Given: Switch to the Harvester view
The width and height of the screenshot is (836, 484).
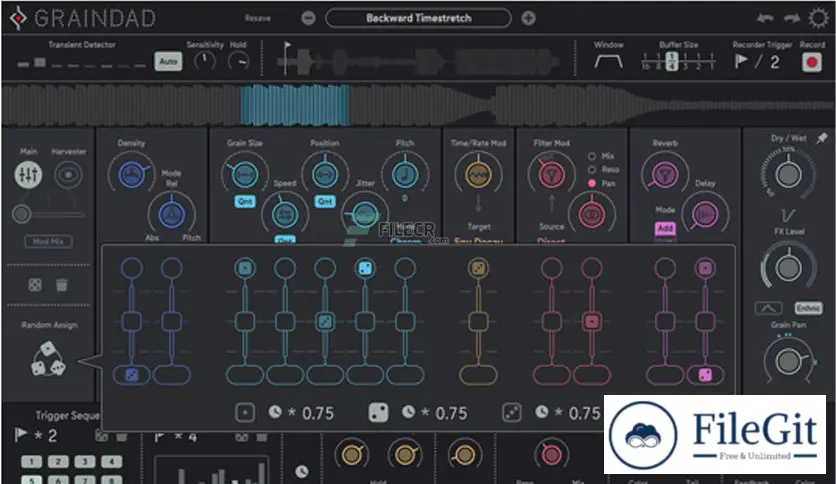Looking at the screenshot, I should (x=68, y=174).
